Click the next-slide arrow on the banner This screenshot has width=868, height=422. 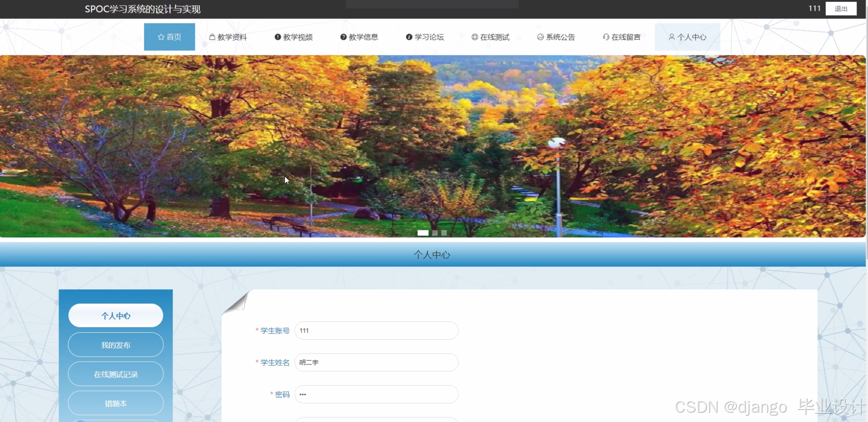[x=851, y=146]
